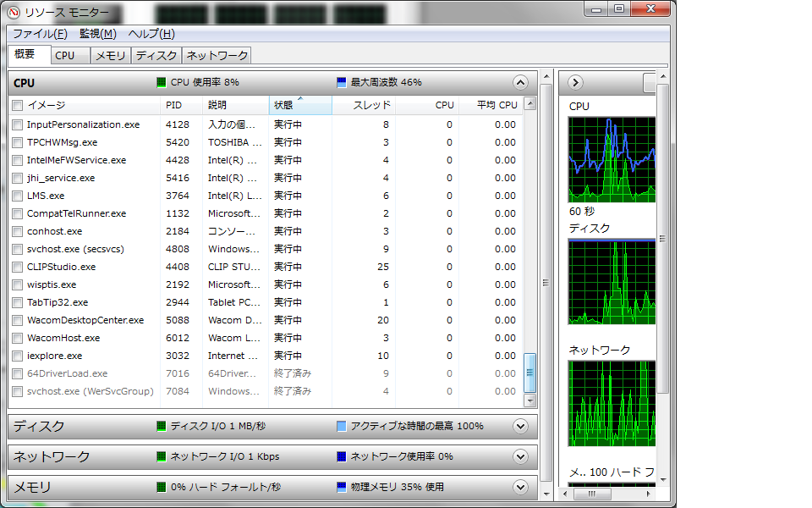Collapse the CPU section chevron

pos(520,82)
